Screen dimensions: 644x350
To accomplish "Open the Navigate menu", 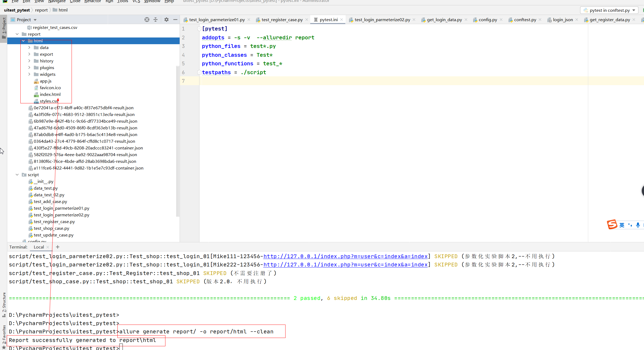I will 57,1.
